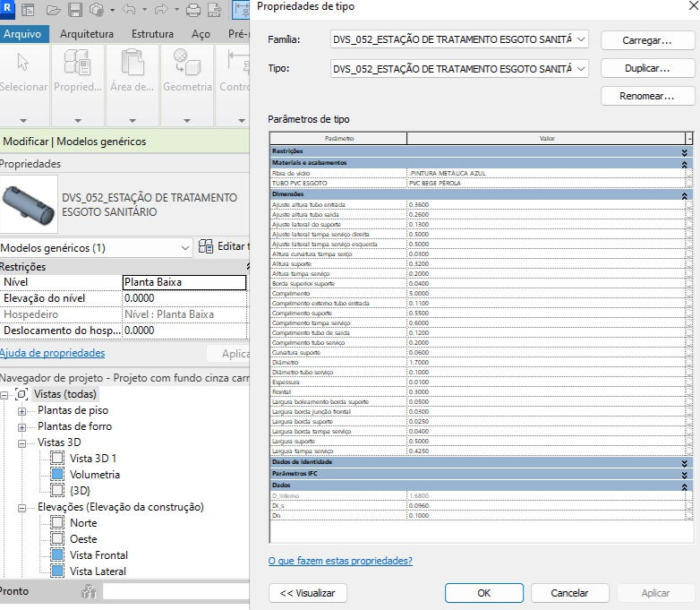Viewport: 700px width, 610px height.
Task: Click the << Visualizar button
Action: tap(308, 593)
